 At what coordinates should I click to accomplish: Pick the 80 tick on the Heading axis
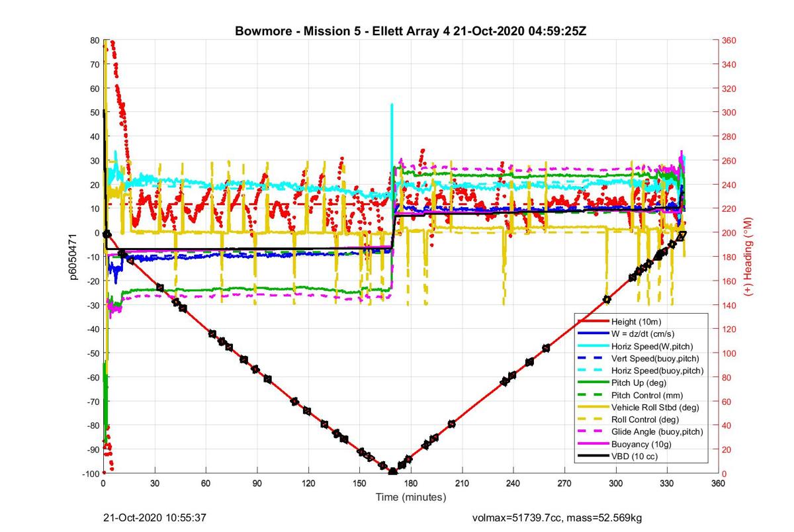click(x=727, y=377)
